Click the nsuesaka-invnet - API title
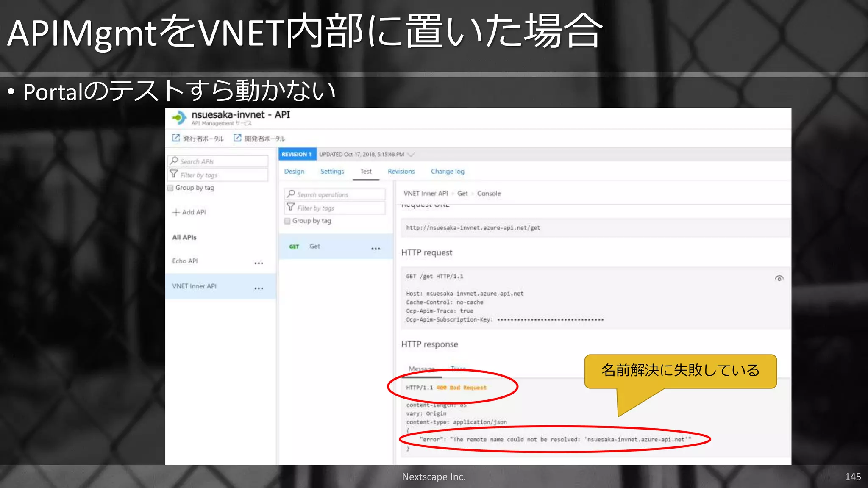The image size is (868, 488). (241, 115)
